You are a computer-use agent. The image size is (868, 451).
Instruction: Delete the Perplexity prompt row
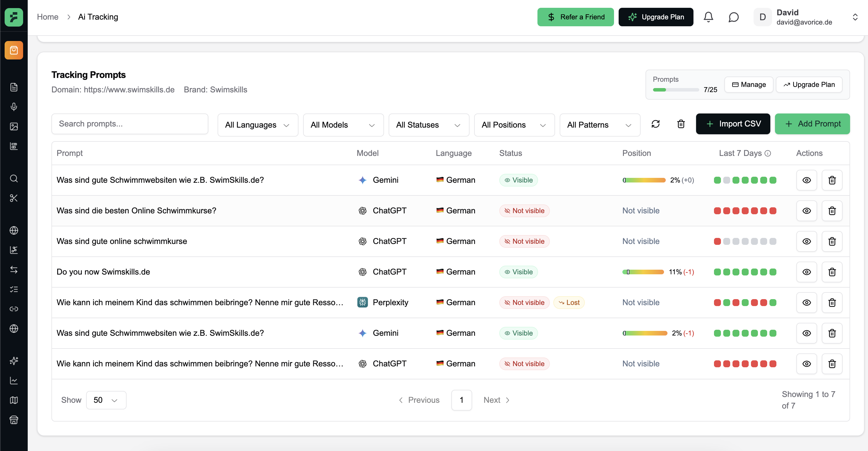point(832,303)
